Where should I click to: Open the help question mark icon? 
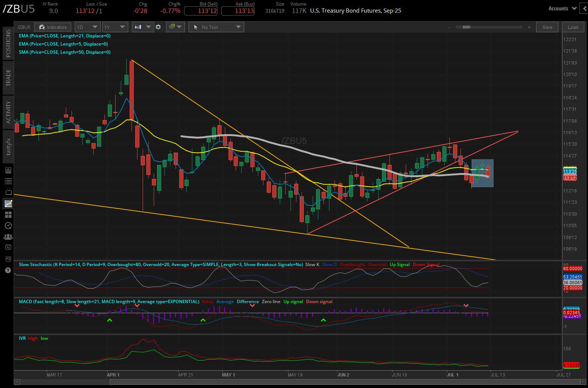tap(8, 270)
